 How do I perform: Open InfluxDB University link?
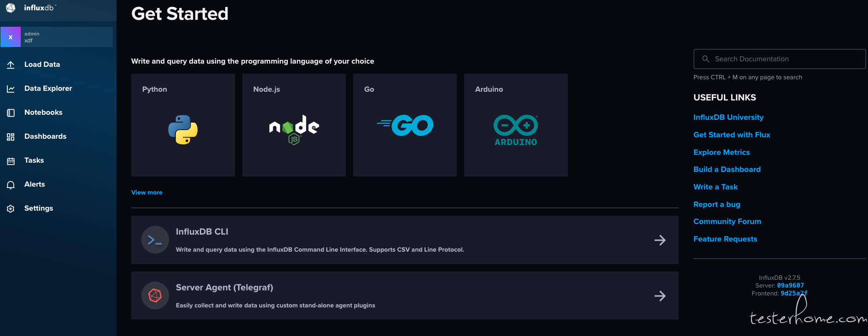coord(728,117)
